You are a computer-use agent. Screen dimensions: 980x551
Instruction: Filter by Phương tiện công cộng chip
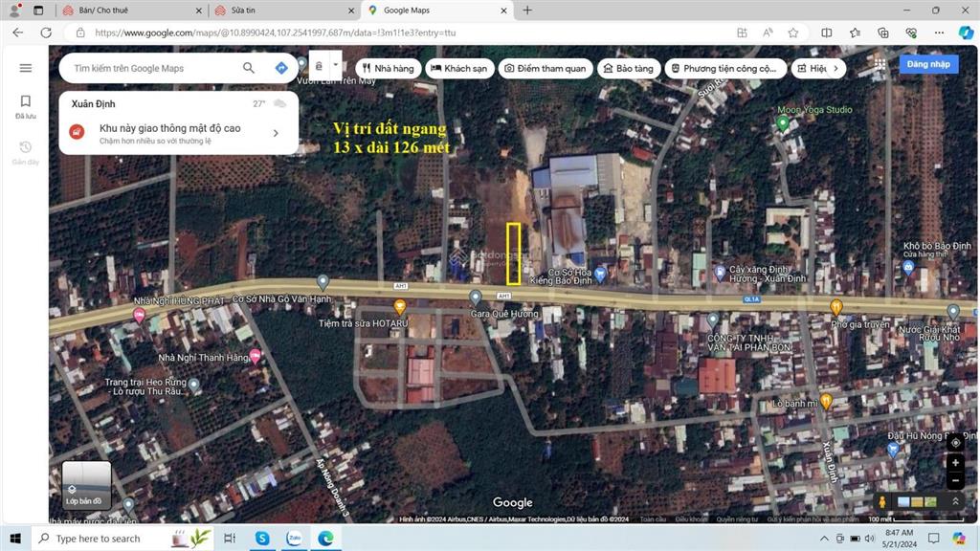tap(724, 68)
